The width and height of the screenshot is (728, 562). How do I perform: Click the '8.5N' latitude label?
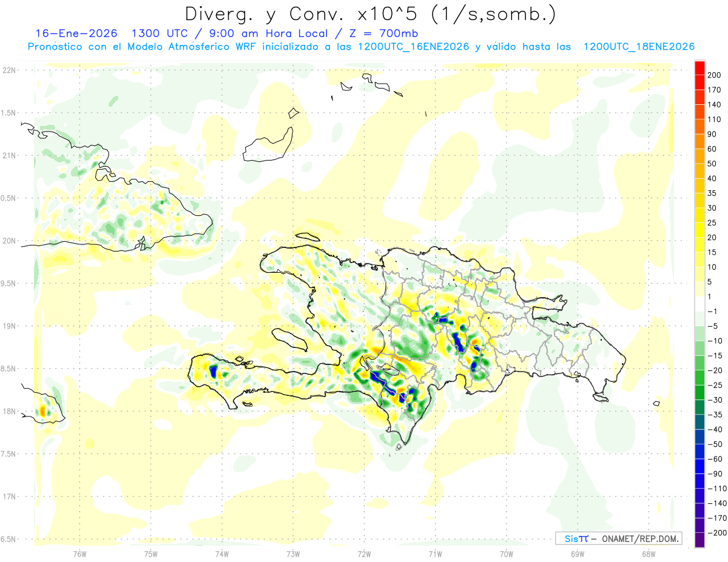tap(9, 369)
